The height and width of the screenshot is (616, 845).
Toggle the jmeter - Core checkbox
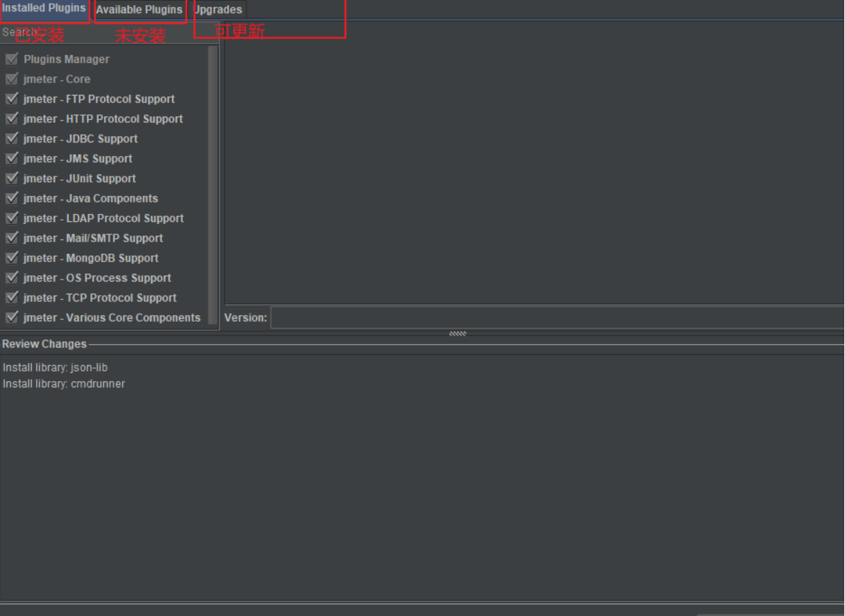click(12, 79)
